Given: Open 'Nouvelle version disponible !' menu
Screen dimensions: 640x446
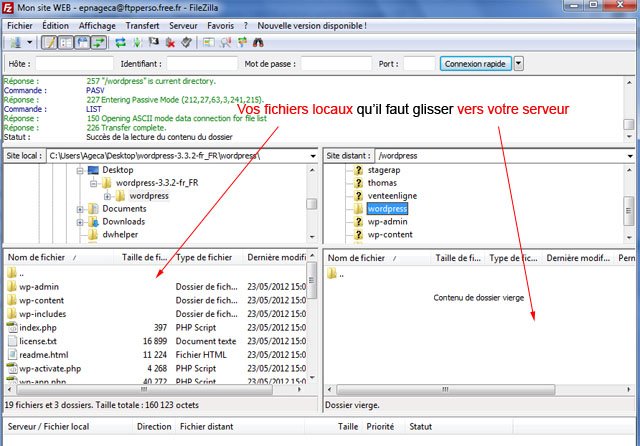Looking at the screenshot, I should (312, 26).
